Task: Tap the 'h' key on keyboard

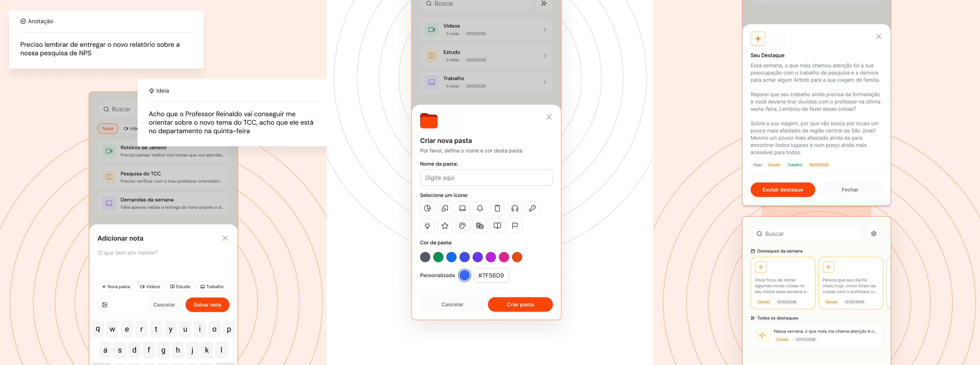Action: click(x=178, y=350)
